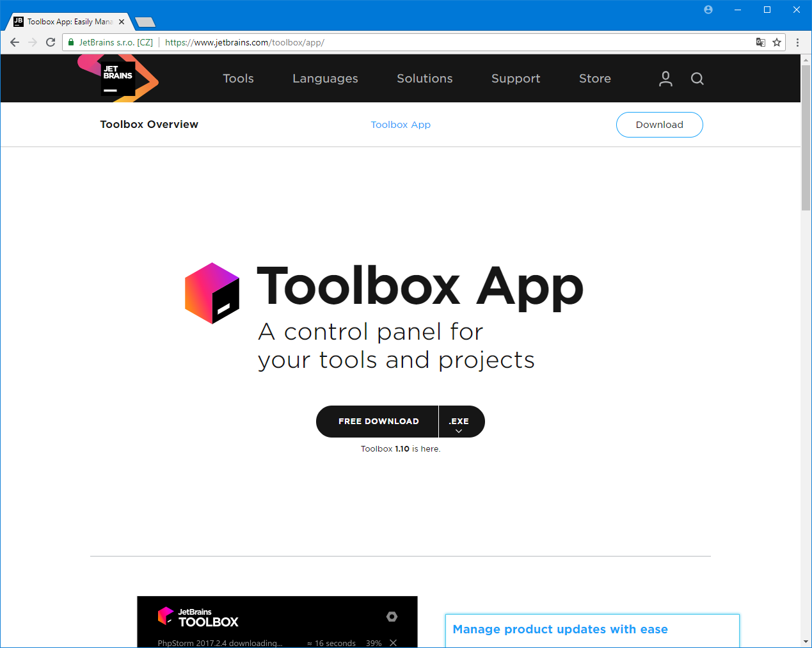The height and width of the screenshot is (648, 812).
Task: Go back with the browser back arrow
Action: (x=15, y=42)
